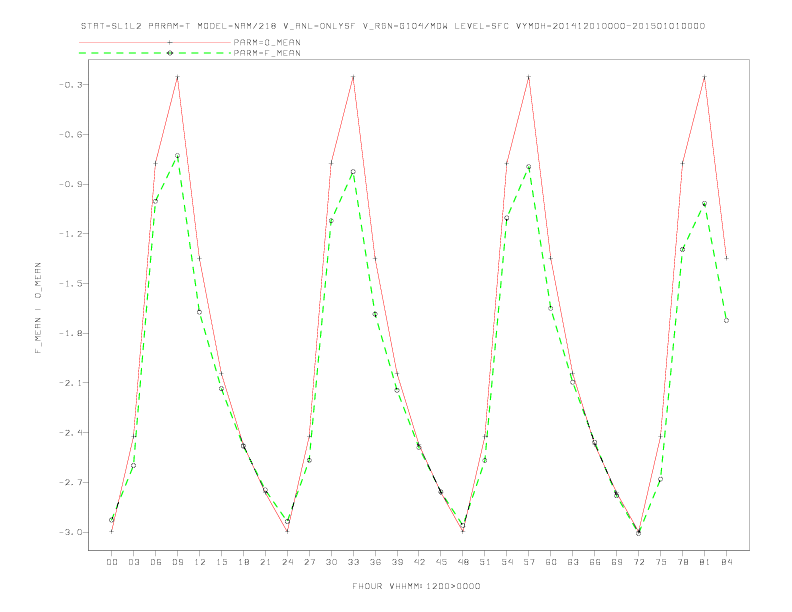
Task: Click the 72 forecast hour tick label
Action: pos(638,562)
